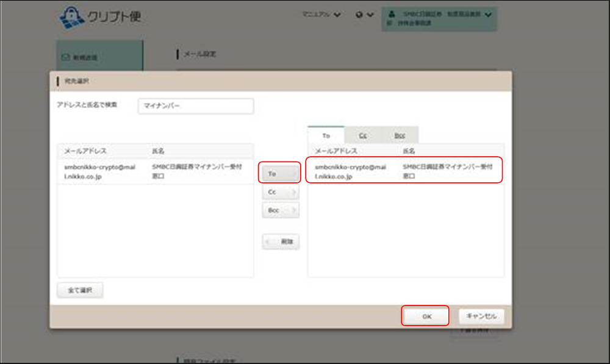
Task: Expand the language chevron next to the globe
Action: (x=370, y=15)
